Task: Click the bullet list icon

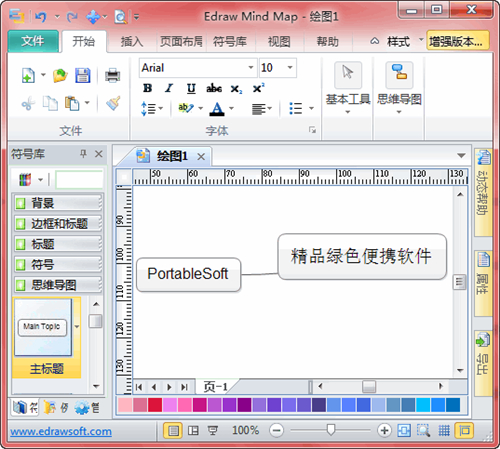Action: (x=296, y=109)
